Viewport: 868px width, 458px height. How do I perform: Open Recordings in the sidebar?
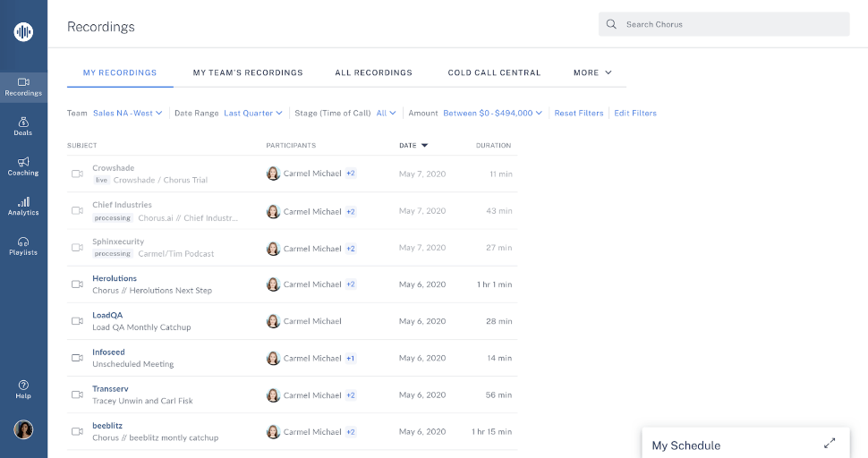[23, 88]
